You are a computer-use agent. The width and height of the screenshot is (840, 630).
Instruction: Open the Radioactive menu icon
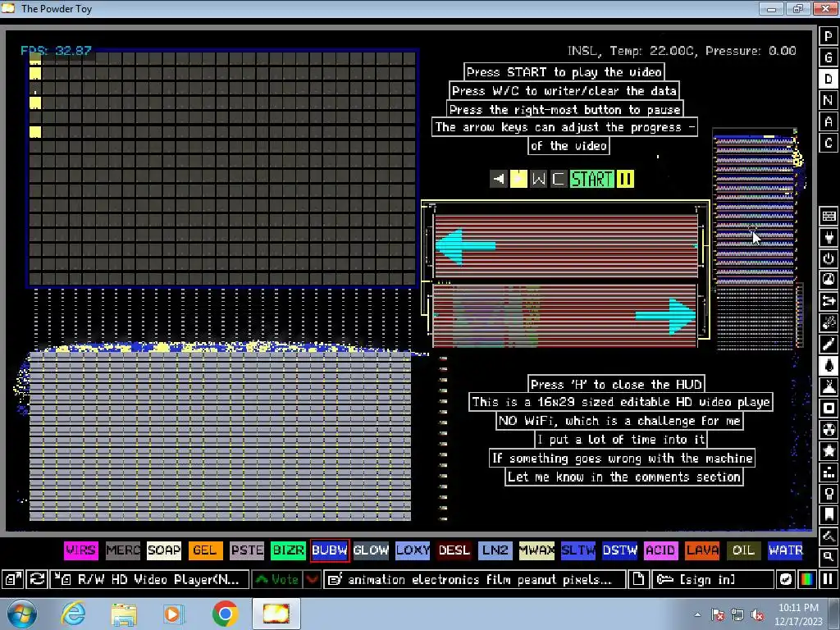pyautogui.click(x=829, y=430)
